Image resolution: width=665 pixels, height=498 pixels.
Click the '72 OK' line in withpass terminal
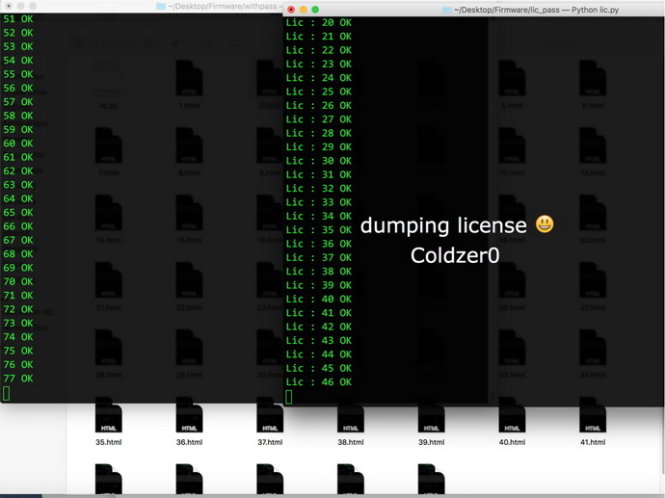(x=18, y=309)
